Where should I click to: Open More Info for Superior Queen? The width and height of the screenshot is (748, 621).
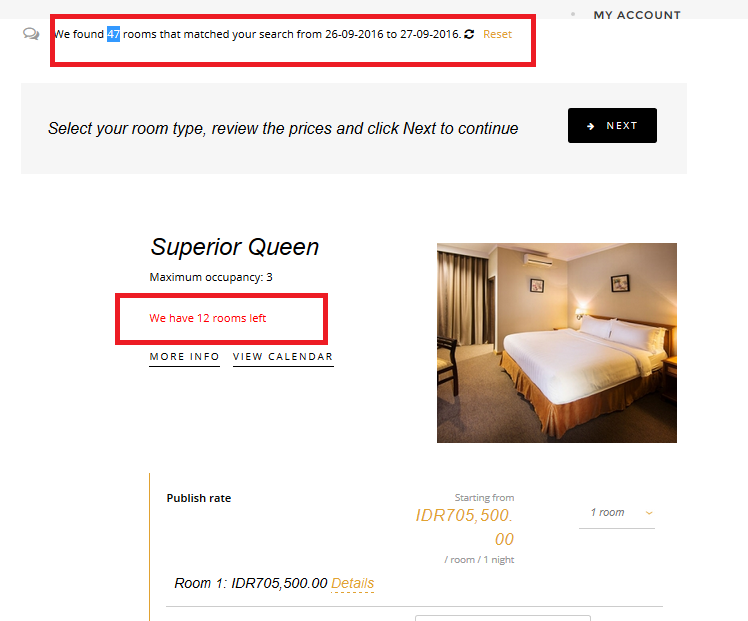click(184, 357)
